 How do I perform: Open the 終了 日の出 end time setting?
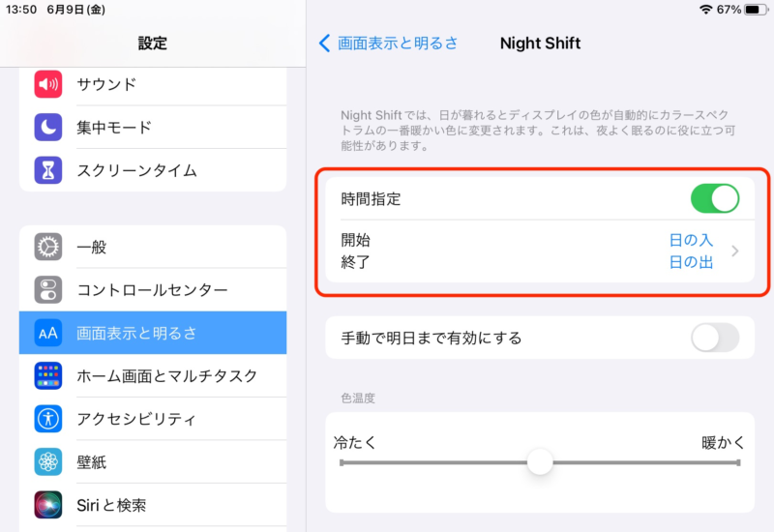[691, 262]
